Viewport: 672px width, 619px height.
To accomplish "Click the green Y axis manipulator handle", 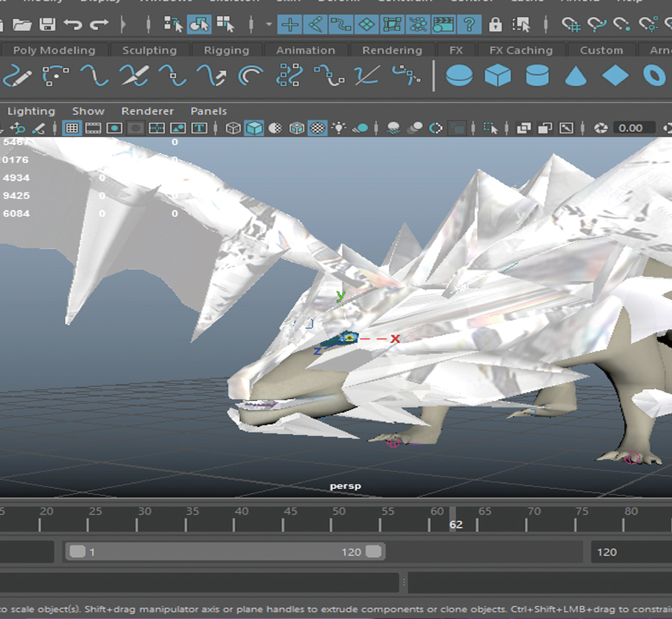I will pyautogui.click(x=341, y=296).
